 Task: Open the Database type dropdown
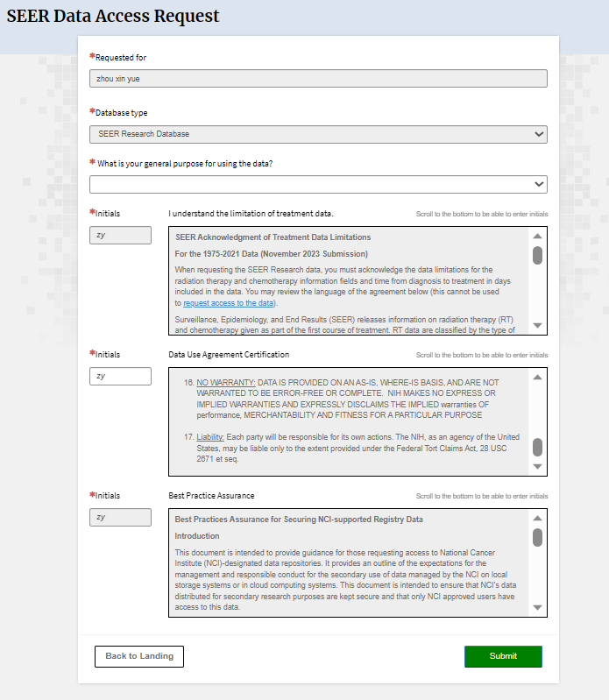[x=318, y=134]
